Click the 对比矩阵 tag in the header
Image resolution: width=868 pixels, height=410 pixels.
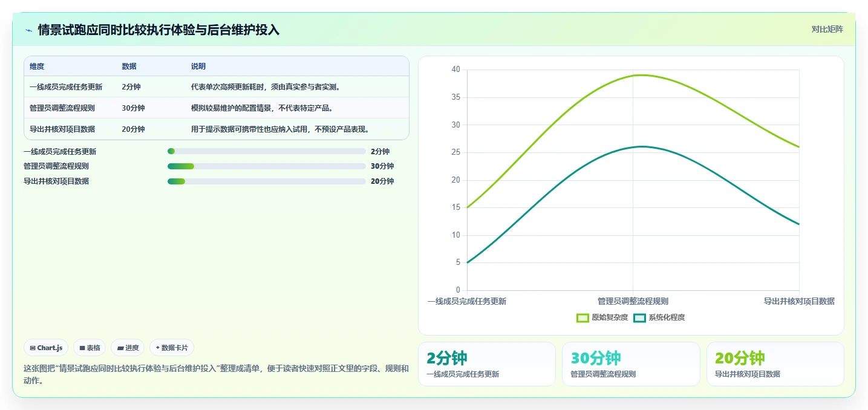[x=827, y=29]
